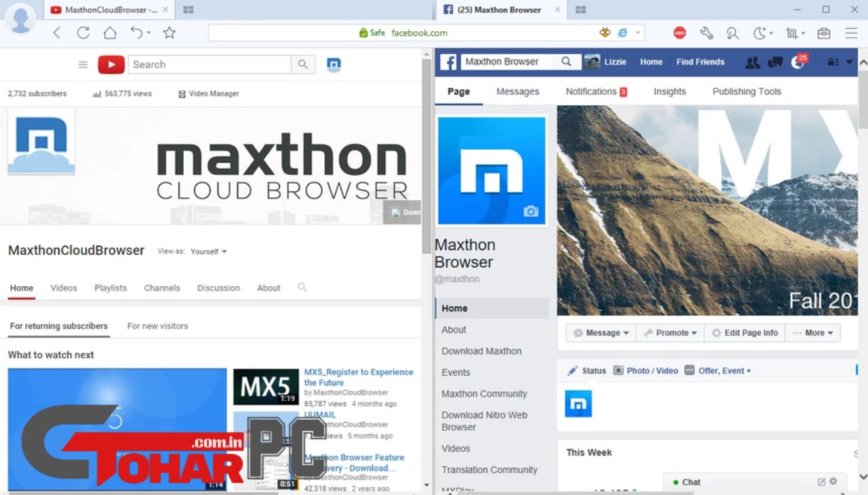Viewport: 868px width, 495px height.
Task: Open Facebook messages icon
Action: point(775,62)
